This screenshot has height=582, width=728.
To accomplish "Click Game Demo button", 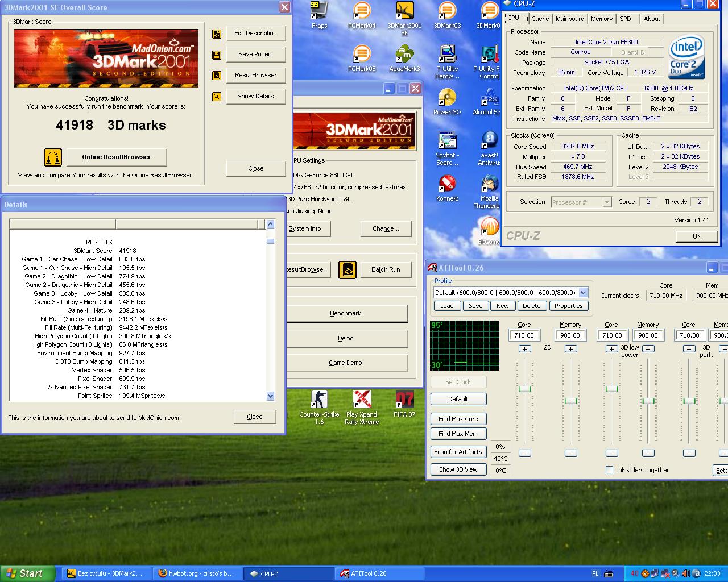I will pos(346,363).
